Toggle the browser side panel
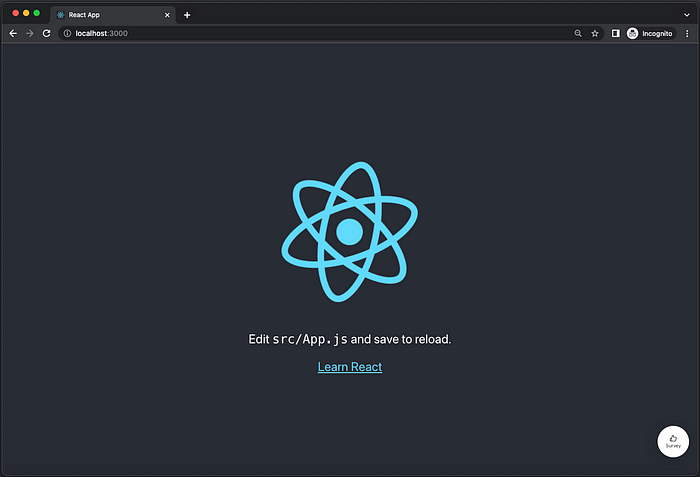 615,33
